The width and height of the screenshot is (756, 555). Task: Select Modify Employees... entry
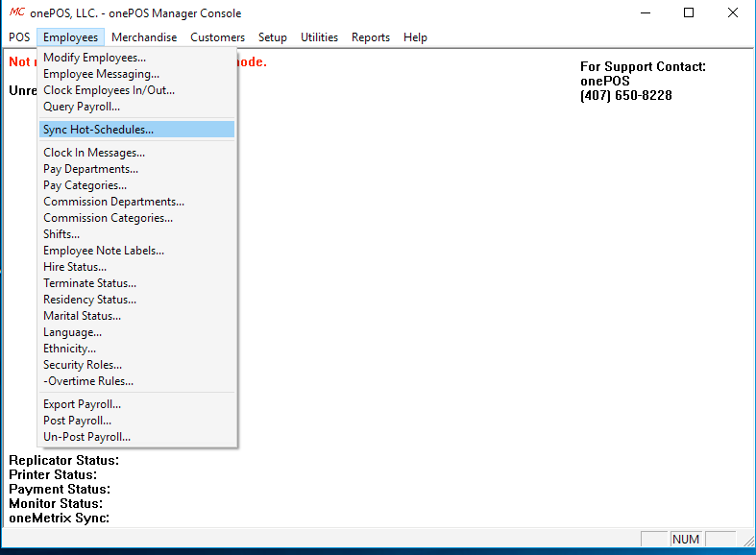[x=137, y=58]
